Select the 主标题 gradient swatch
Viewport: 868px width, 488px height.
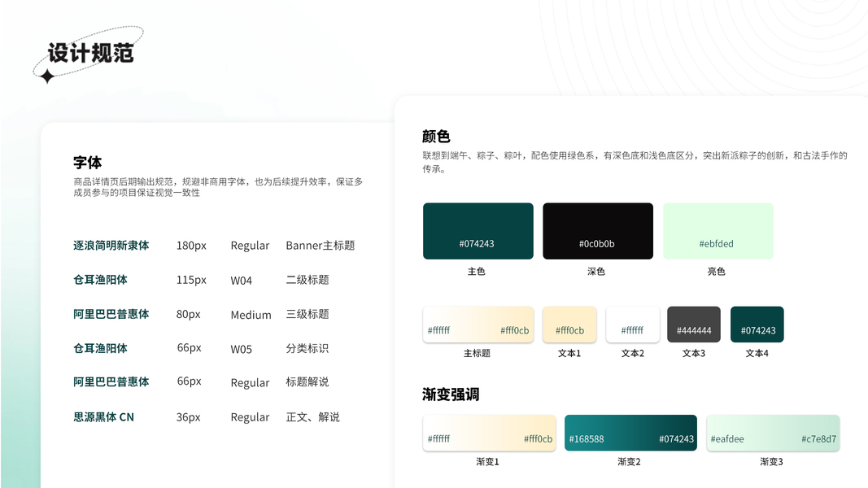pos(478,325)
